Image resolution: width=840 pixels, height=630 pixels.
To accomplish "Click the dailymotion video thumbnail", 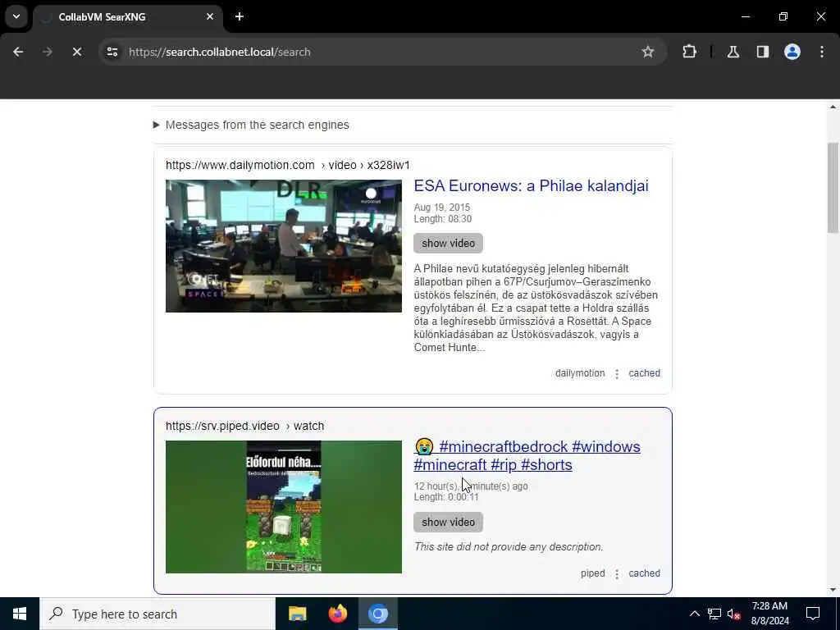I will point(283,246).
